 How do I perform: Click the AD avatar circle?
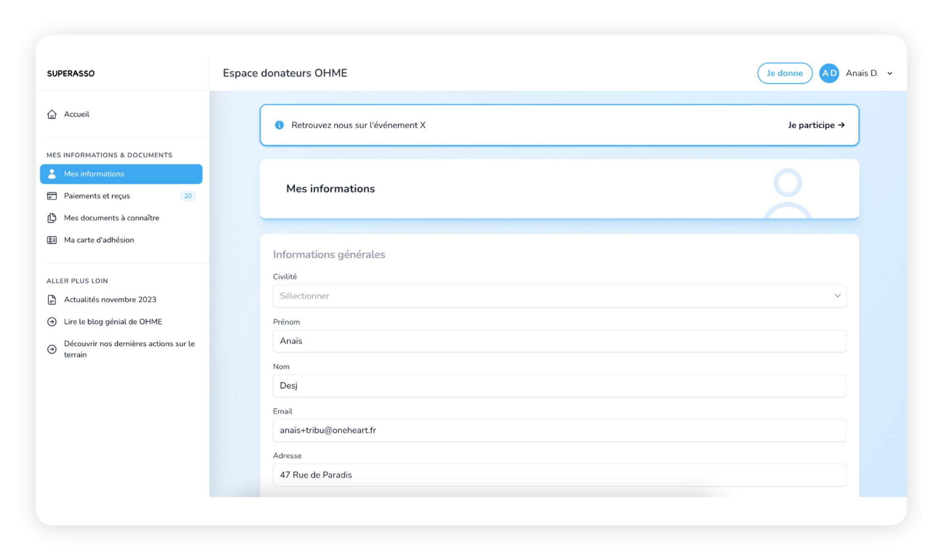[x=829, y=73]
